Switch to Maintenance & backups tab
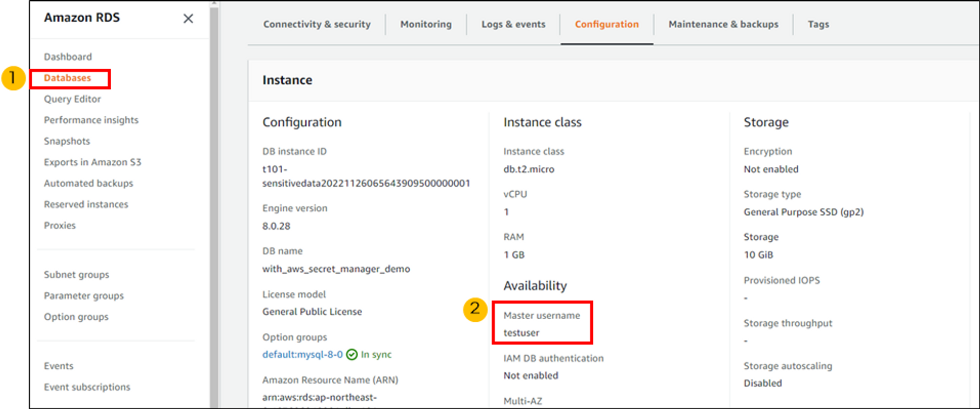980x409 pixels. pos(723,24)
